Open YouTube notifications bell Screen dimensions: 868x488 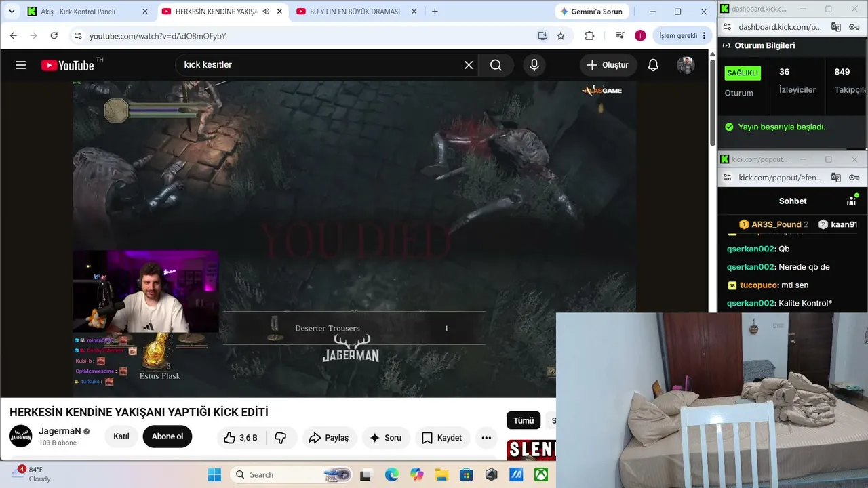653,65
